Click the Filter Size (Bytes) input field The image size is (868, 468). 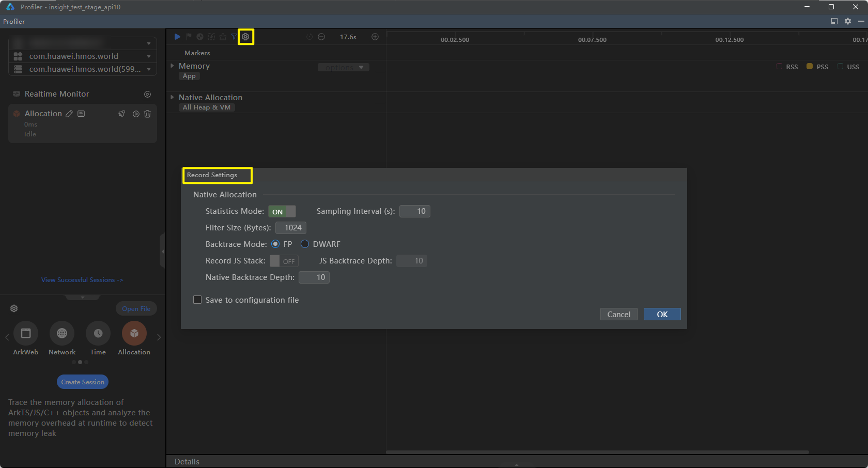pyautogui.click(x=291, y=228)
